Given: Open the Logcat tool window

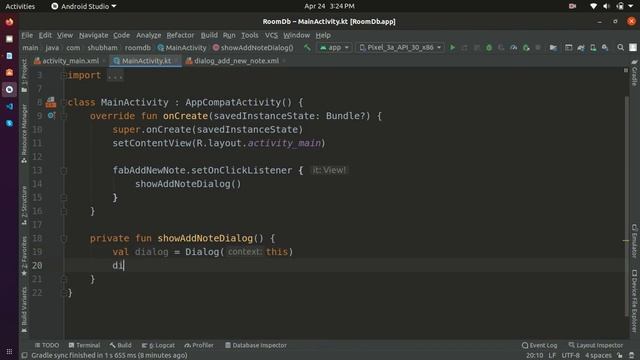Looking at the screenshot, I should coord(158,345).
